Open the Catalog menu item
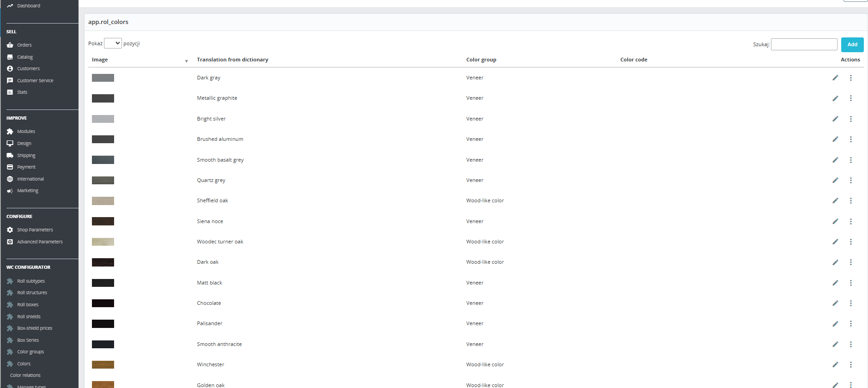Screen dimensions: 868x388 25,57
